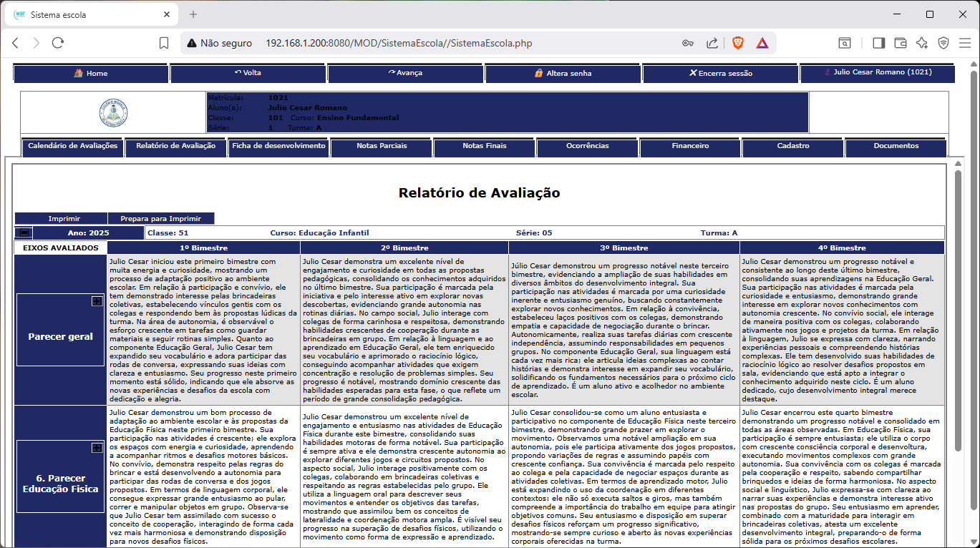Open Calendário de Avaliações tab

click(73, 147)
